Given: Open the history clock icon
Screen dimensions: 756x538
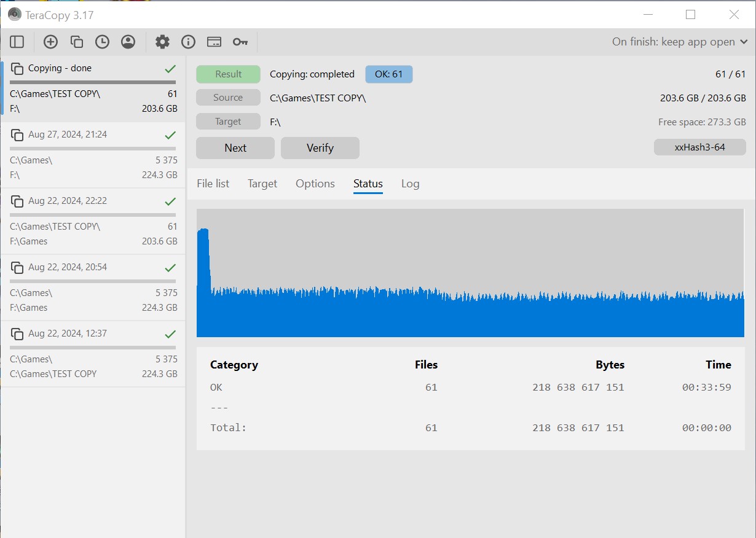Looking at the screenshot, I should point(102,42).
